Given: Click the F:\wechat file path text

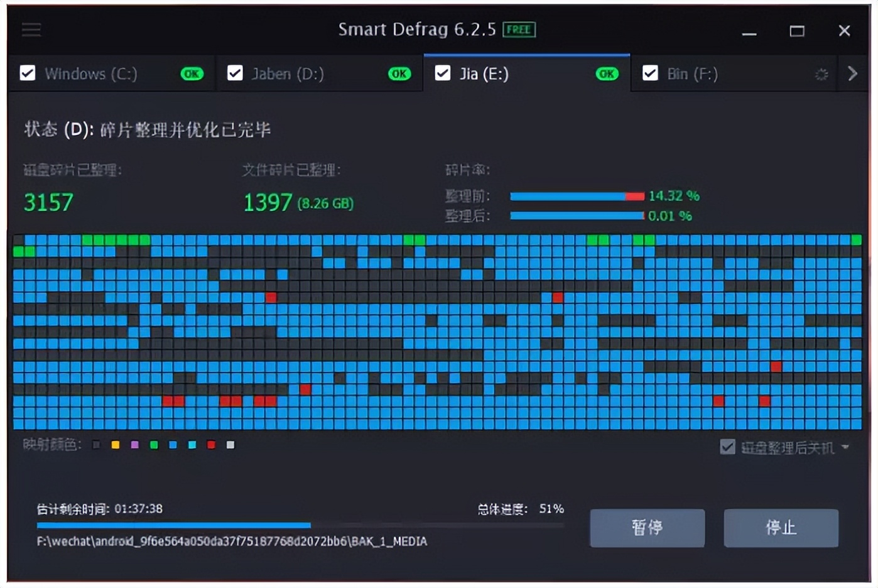Looking at the screenshot, I should 232,542.
